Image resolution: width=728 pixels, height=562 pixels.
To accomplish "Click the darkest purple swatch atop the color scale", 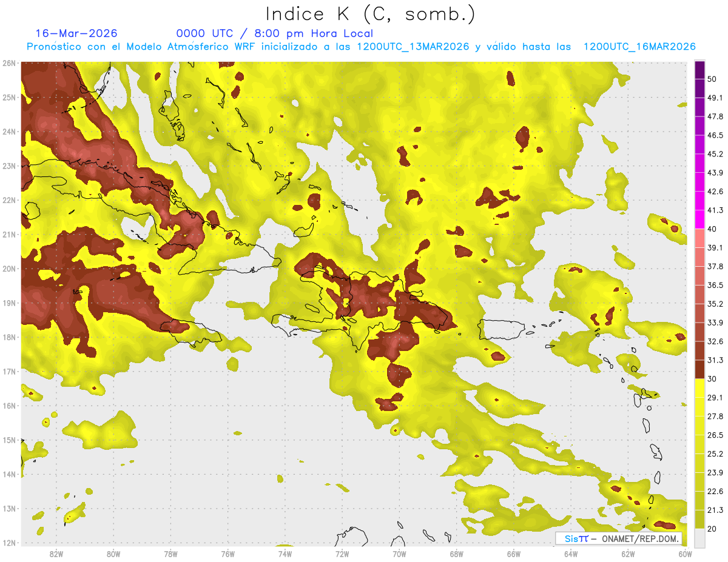I will (699, 70).
